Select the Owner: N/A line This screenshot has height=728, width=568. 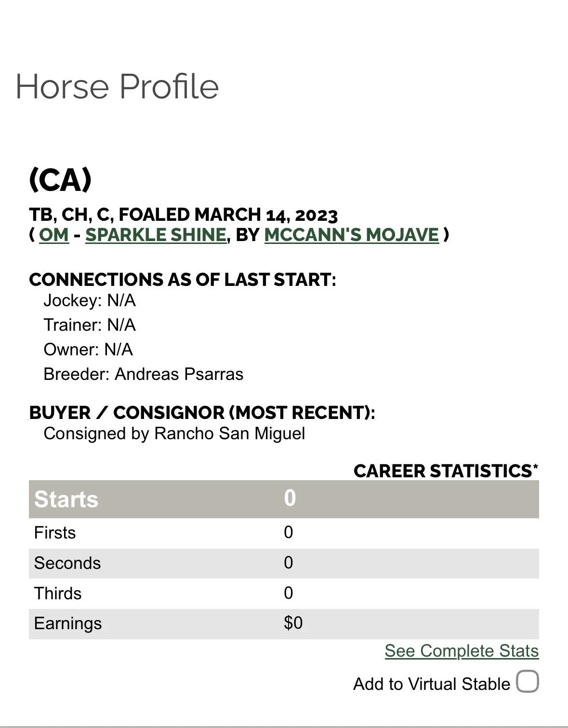[x=88, y=350]
